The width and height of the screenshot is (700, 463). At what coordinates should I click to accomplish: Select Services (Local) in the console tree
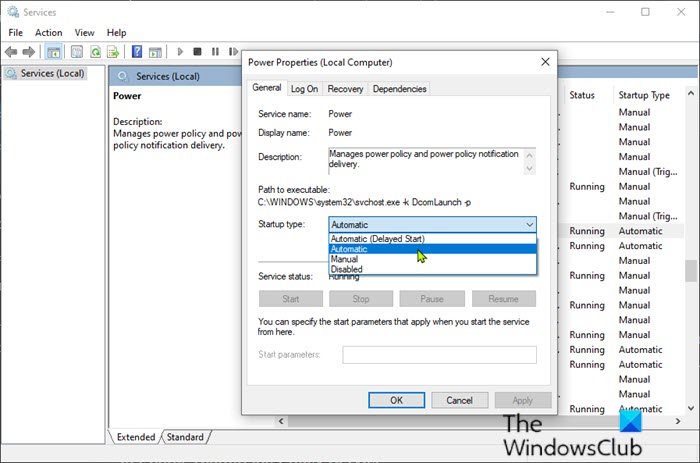pos(45,73)
